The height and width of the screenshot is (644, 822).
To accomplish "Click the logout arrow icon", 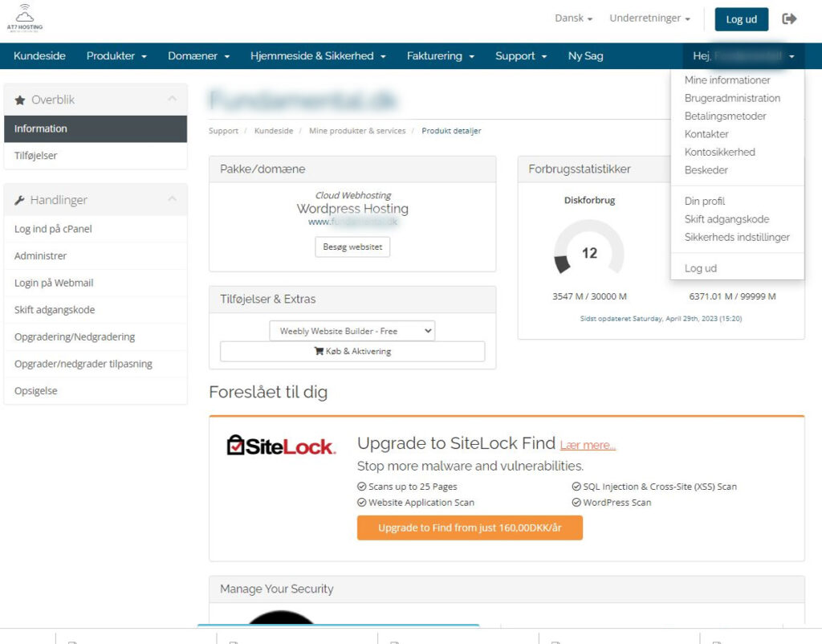I will (x=789, y=18).
